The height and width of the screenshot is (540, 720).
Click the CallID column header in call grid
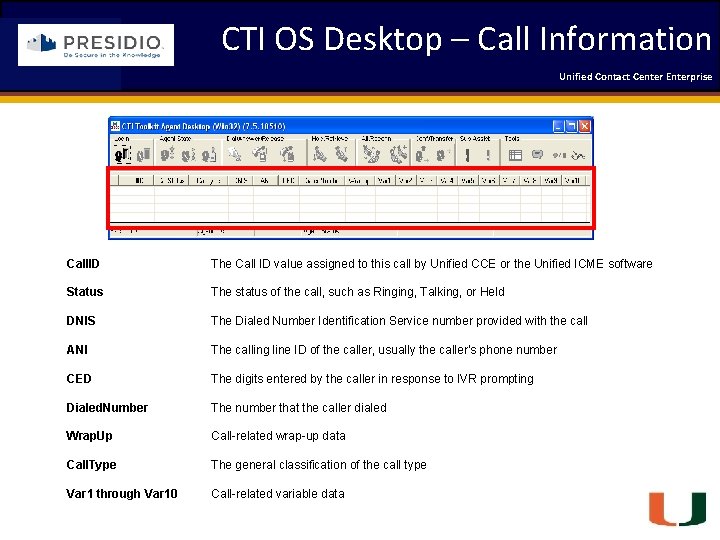(x=136, y=180)
